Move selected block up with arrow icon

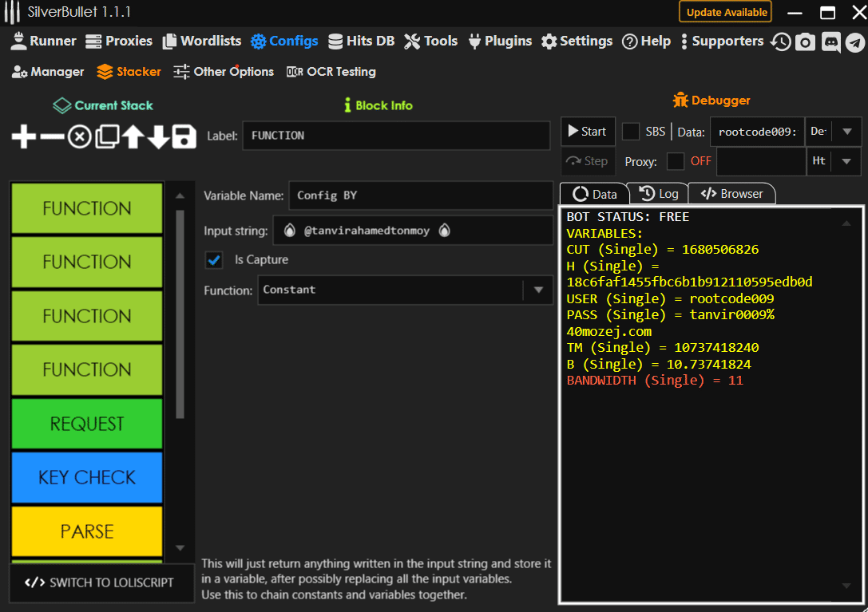[133, 137]
